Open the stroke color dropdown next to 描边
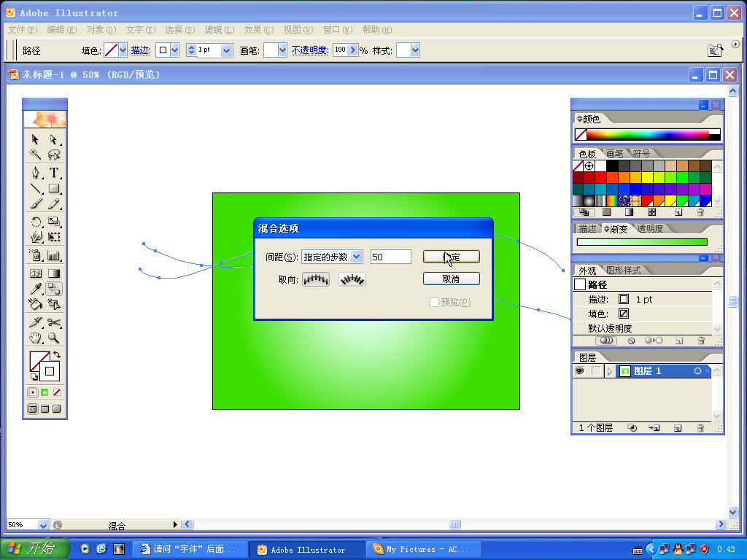The image size is (747, 560). (x=175, y=50)
